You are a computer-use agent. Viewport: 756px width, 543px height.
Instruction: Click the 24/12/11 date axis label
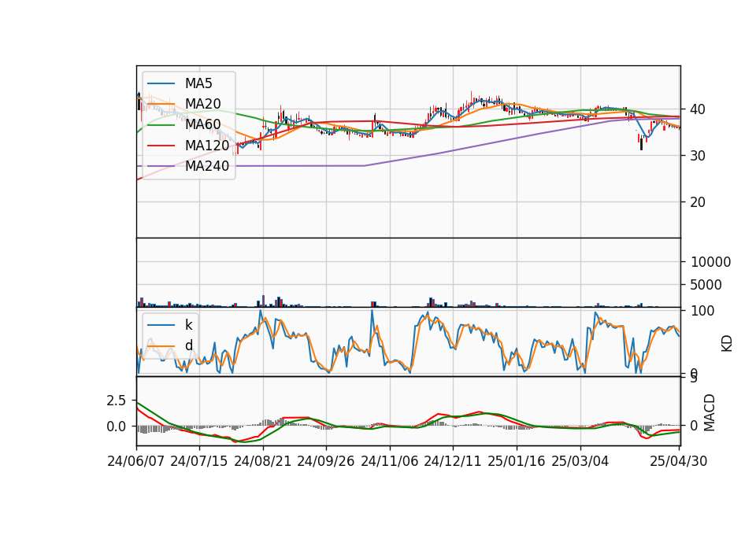pos(453,461)
